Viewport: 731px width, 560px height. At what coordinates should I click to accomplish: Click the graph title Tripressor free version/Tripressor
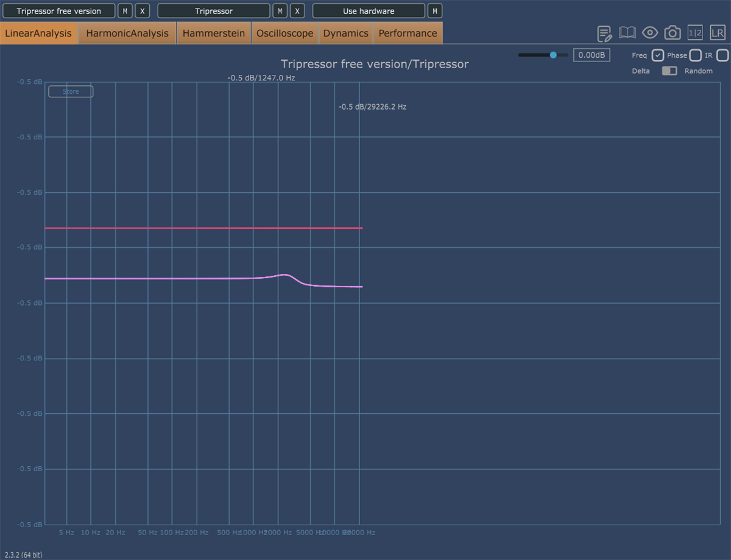point(375,64)
